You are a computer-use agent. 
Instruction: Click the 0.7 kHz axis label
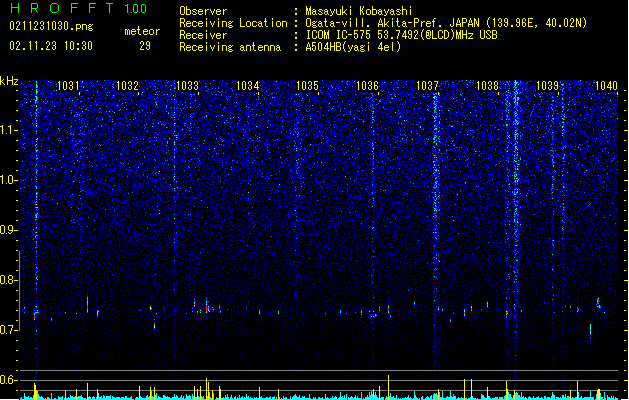[9, 330]
